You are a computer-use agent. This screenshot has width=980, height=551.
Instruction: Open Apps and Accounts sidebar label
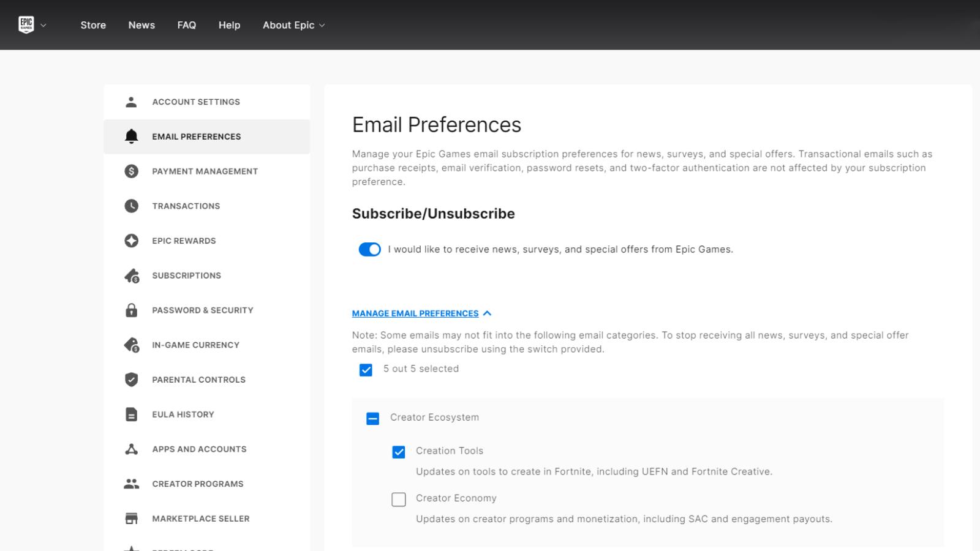pos(200,449)
